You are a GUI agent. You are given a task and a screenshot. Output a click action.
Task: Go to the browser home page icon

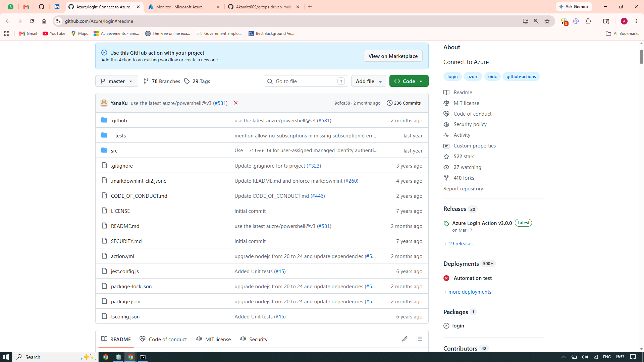[x=44, y=21]
